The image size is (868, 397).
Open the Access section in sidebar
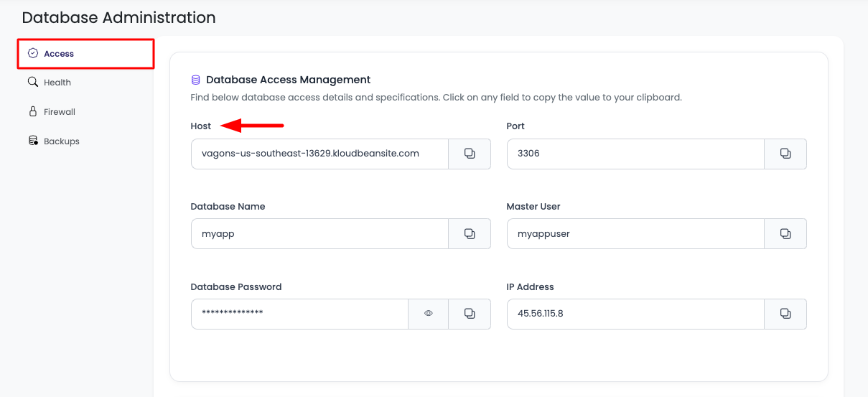(86, 54)
